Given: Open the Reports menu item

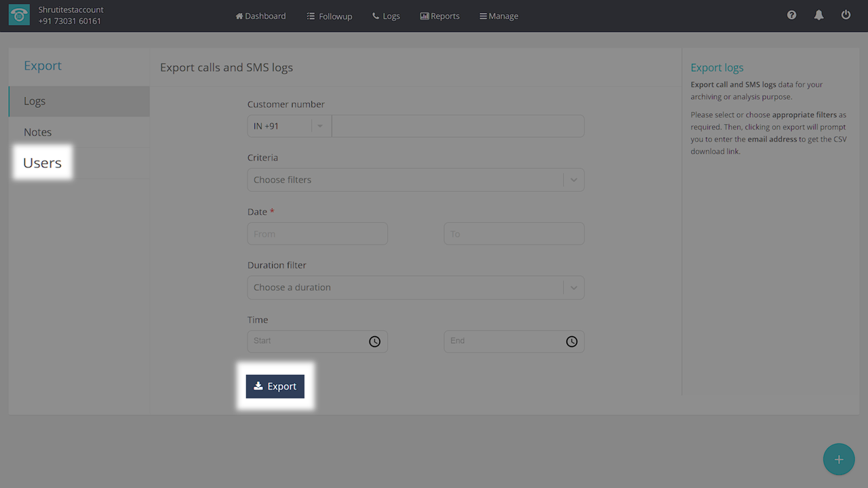Looking at the screenshot, I should [439, 16].
